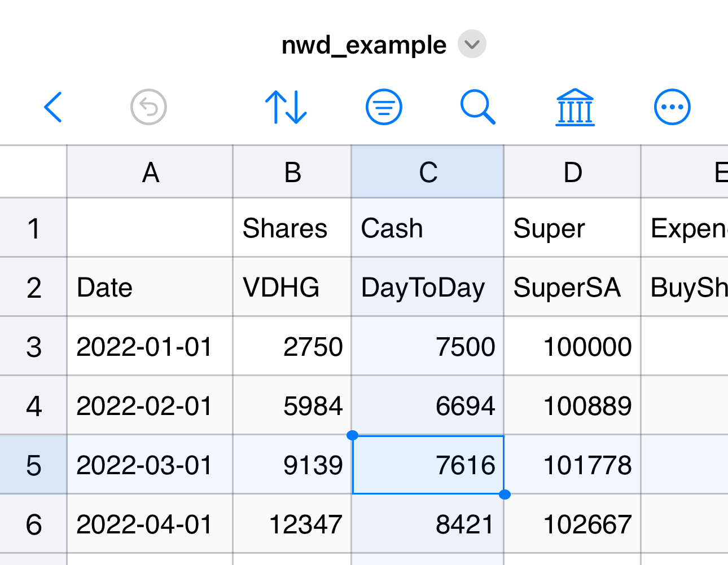Select the 102667 cell
The image size is (728, 565).
click(572, 524)
